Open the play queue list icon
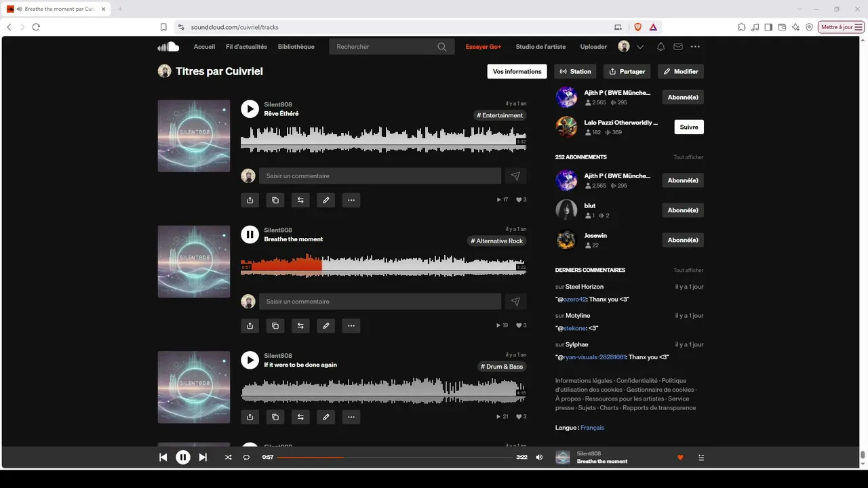 coord(701,457)
